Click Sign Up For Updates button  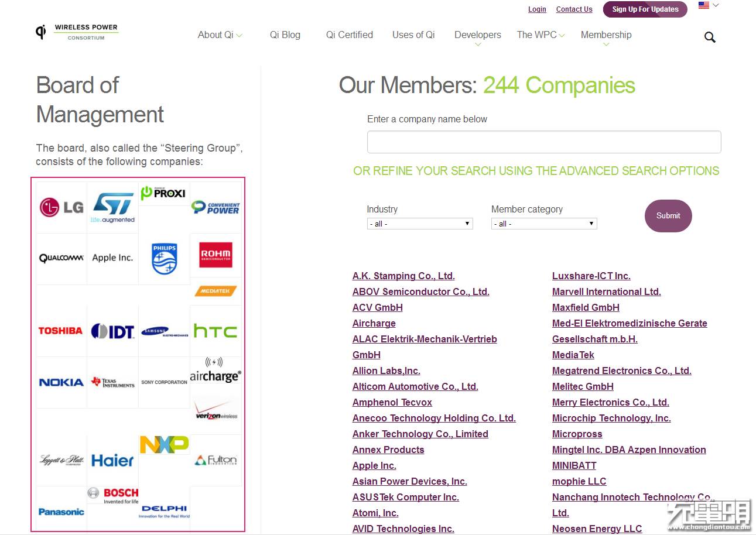click(x=645, y=9)
